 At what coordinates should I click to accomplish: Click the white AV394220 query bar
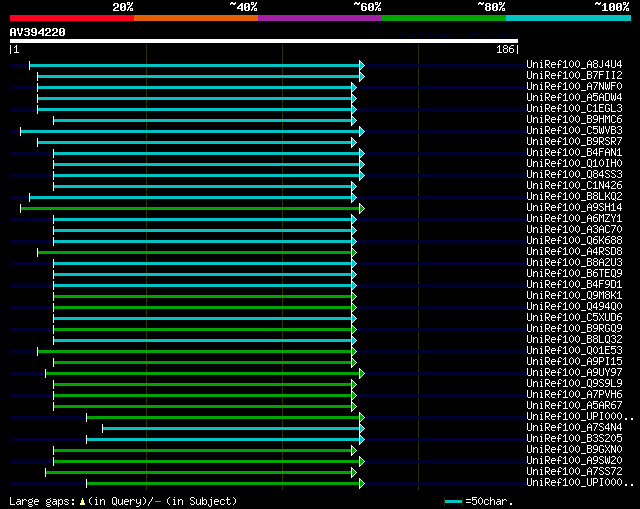point(264,41)
